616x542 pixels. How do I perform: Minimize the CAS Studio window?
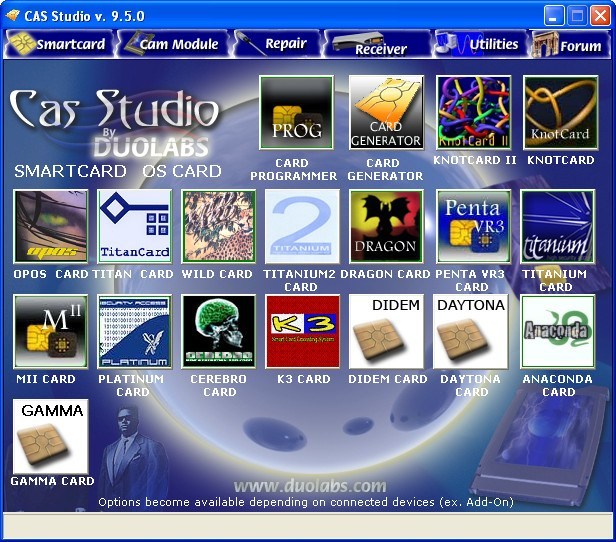pos(554,16)
